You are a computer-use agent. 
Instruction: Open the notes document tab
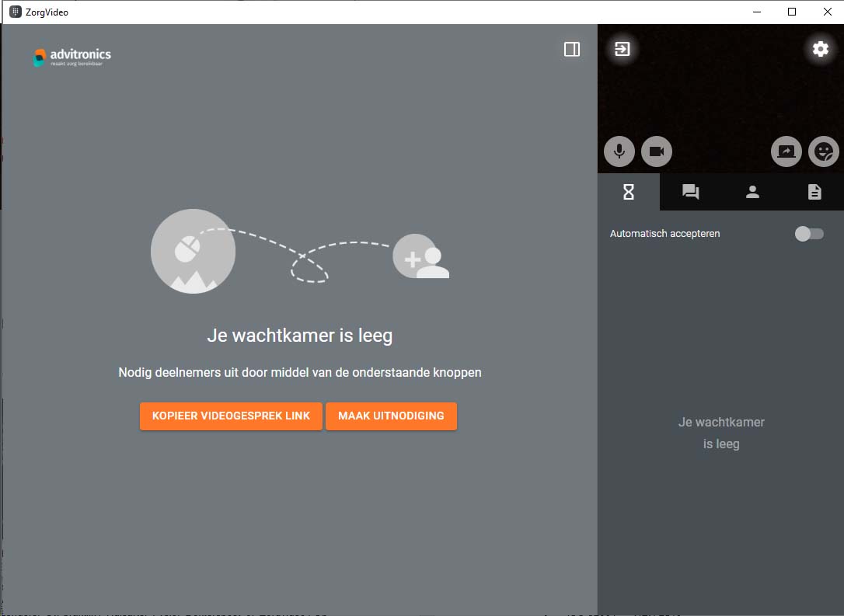click(814, 192)
